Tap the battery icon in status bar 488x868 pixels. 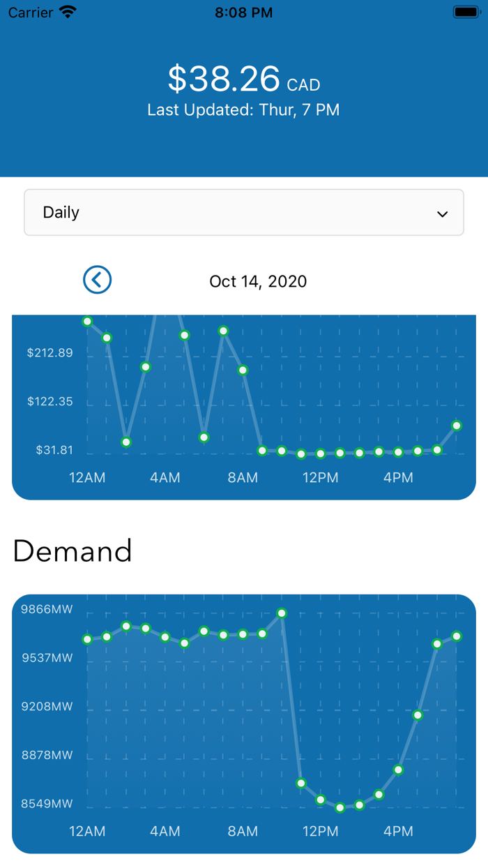[x=465, y=12]
